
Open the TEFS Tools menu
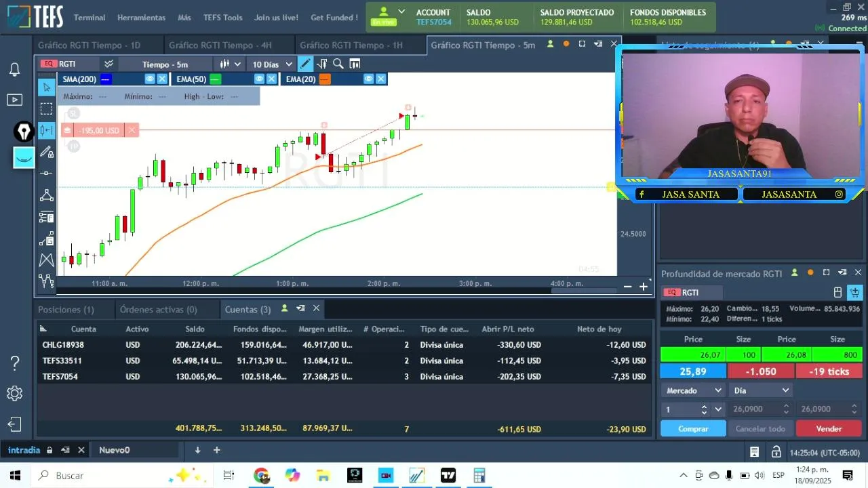point(222,18)
